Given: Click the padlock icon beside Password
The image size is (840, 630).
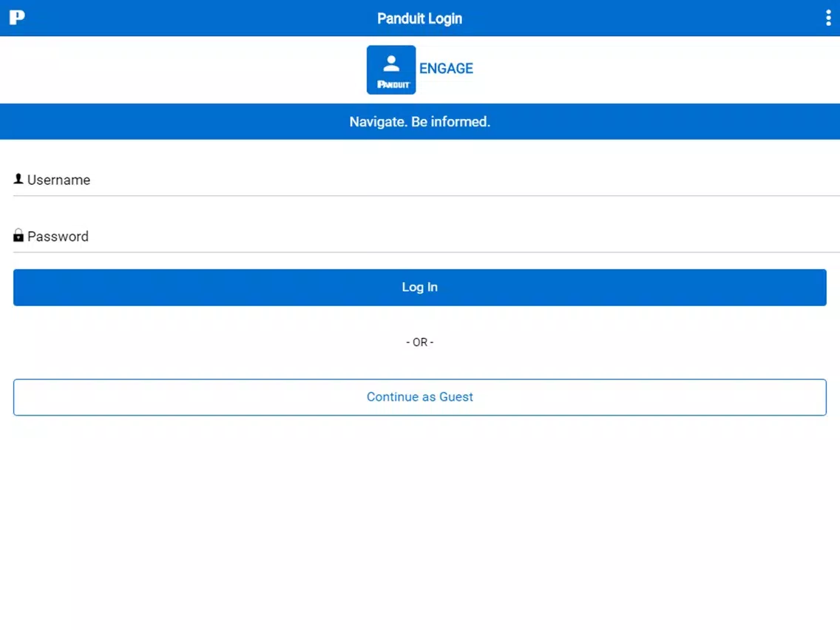Looking at the screenshot, I should coord(18,235).
